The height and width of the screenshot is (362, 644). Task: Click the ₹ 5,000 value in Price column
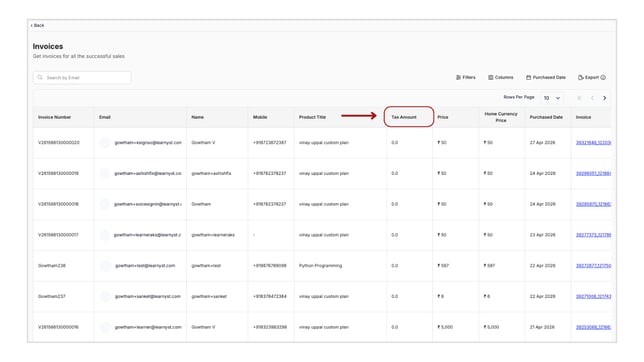pos(445,327)
